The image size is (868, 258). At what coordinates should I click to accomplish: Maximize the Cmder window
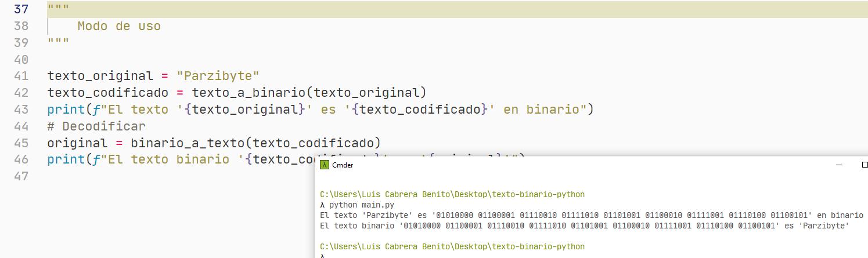tap(864, 165)
